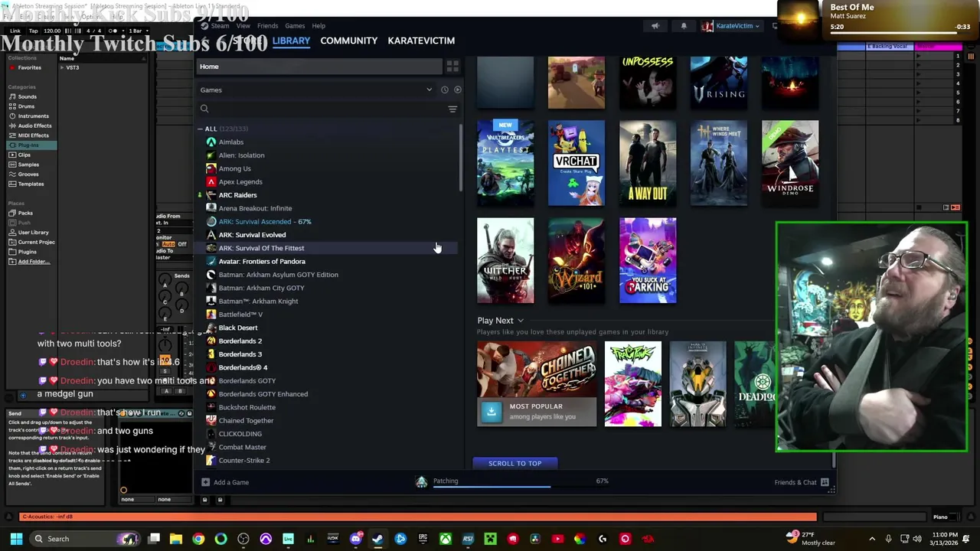This screenshot has height=551, width=980.
Task: Open Current Project in Ableton Places
Action: (x=36, y=242)
